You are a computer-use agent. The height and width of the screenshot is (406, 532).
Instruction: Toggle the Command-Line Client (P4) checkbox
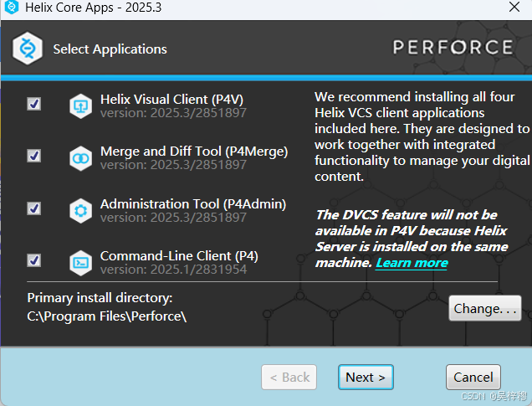34,260
